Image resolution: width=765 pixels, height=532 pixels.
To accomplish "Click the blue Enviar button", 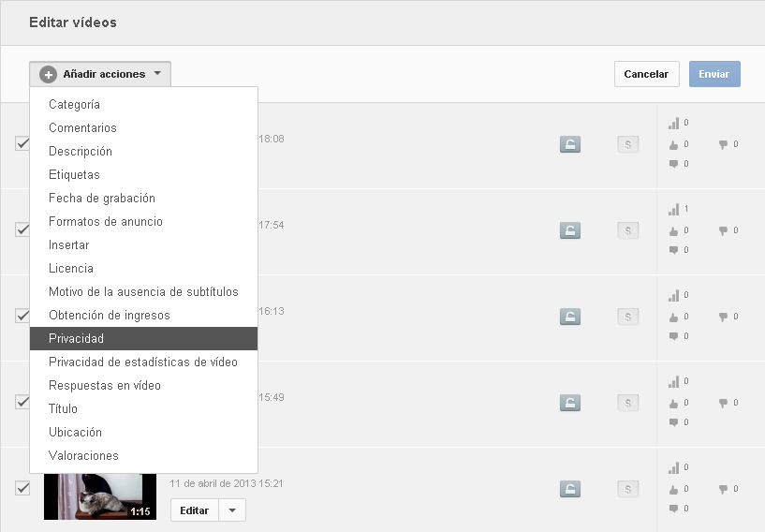I will pos(714,74).
